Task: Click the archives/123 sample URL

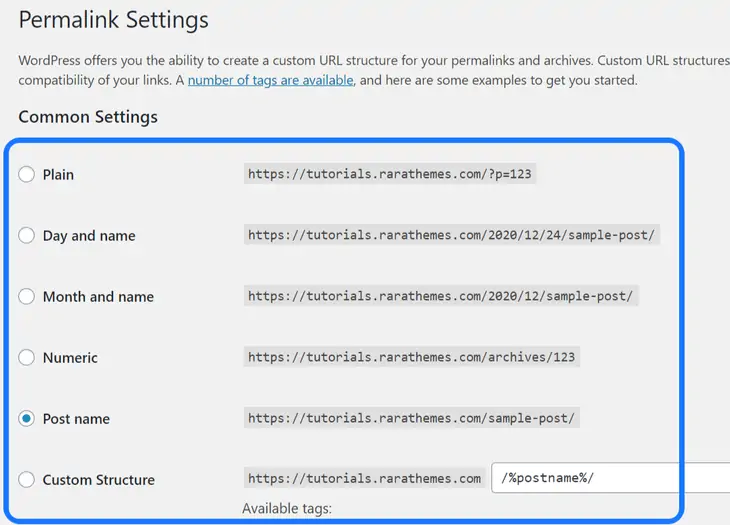Action: 411,357
